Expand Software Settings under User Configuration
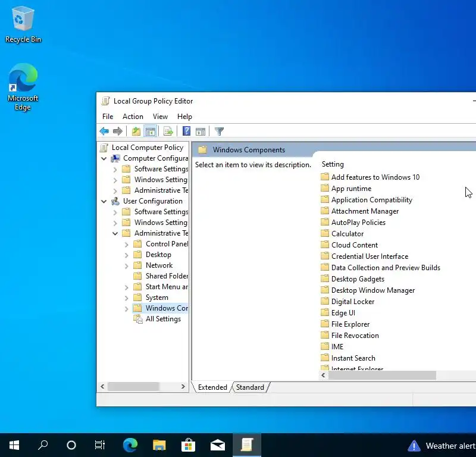This screenshot has width=476, height=457. point(115,212)
